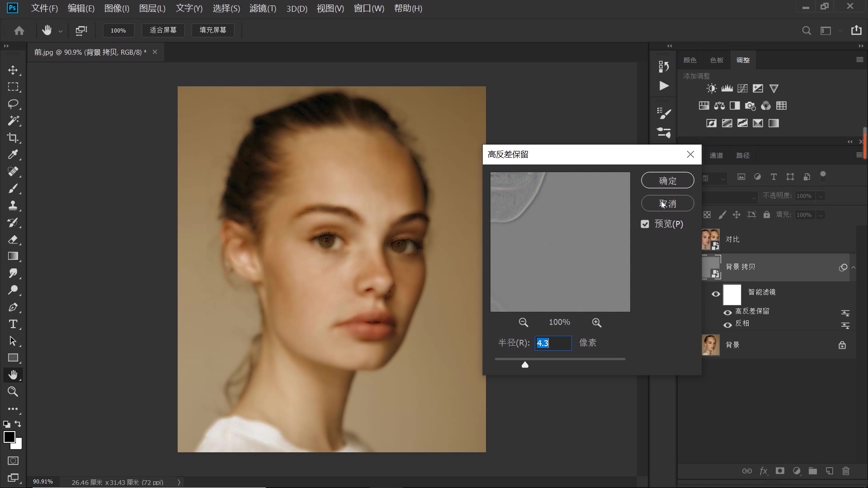868x488 pixels.
Task: Zoom in the filter preview
Action: click(597, 323)
